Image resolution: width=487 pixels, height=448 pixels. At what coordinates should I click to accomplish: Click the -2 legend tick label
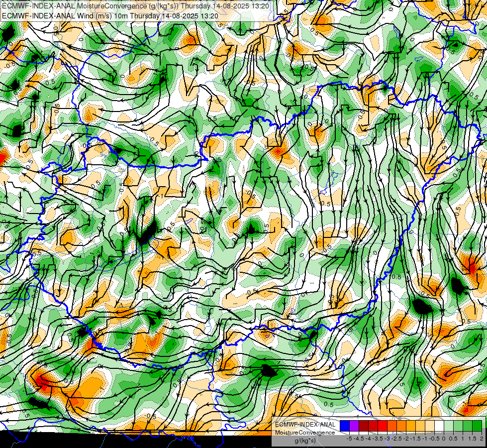point(406,439)
